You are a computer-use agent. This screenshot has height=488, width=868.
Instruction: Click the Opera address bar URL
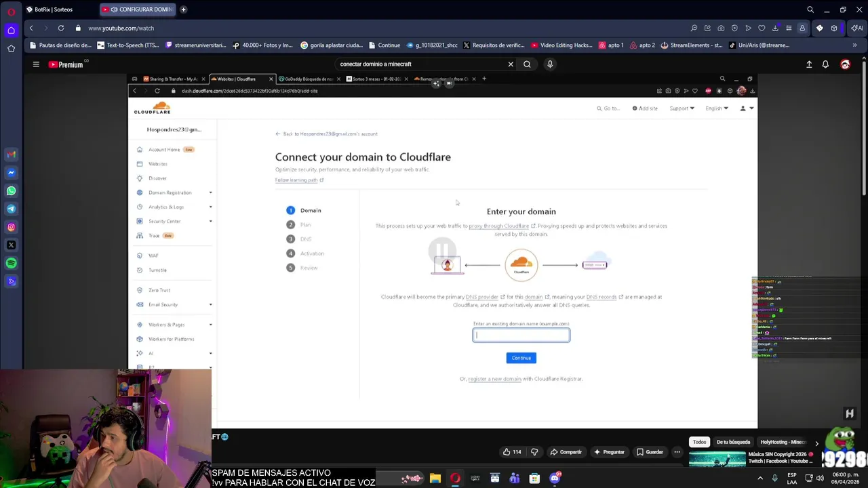coord(121,28)
